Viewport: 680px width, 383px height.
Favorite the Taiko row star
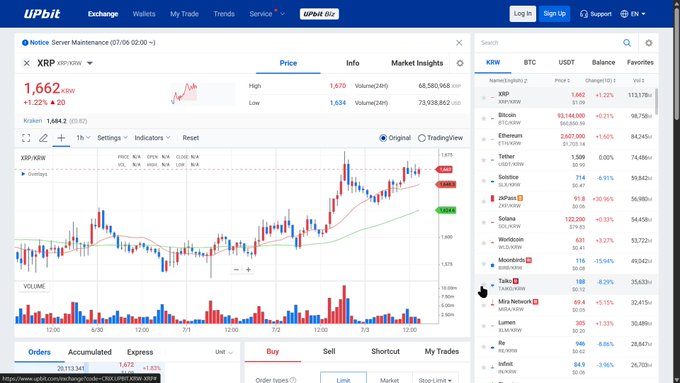pos(484,285)
